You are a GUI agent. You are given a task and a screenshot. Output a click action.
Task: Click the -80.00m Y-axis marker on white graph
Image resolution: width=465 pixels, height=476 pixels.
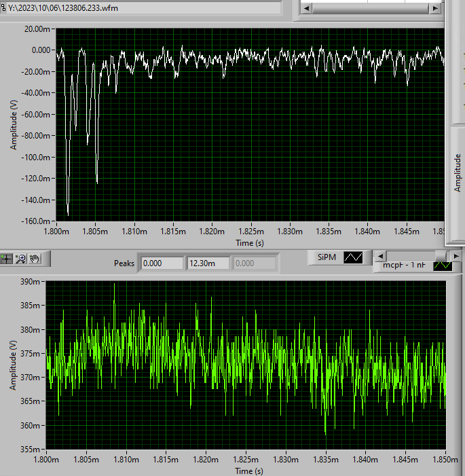point(35,136)
